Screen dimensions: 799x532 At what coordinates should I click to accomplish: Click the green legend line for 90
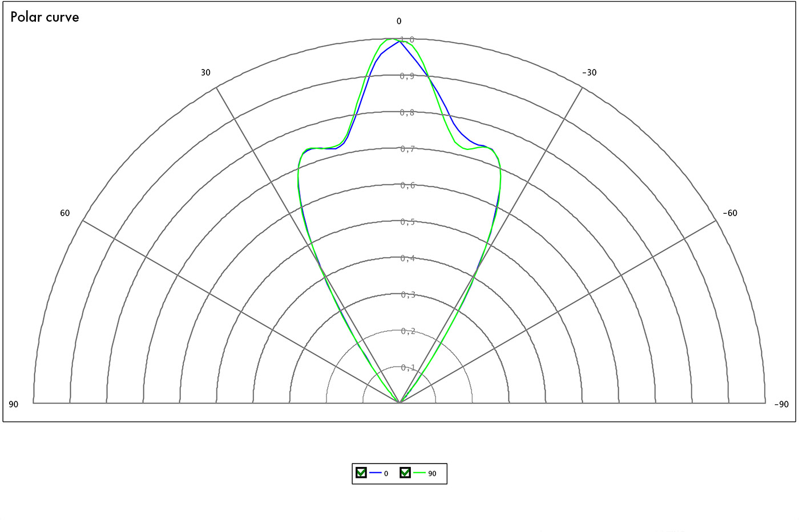pos(419,473)
